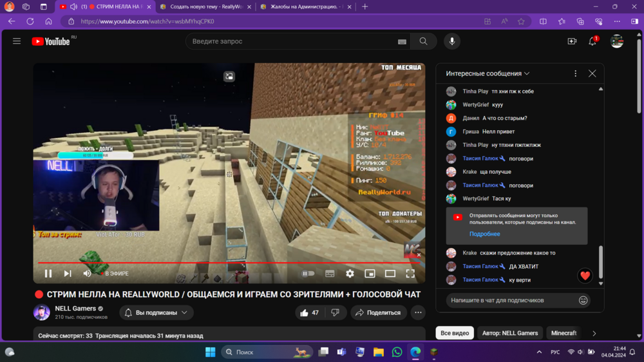Add page to favorites star
Image resolution: width=644 pixels, height=362 pixels.
coord(521,21)
